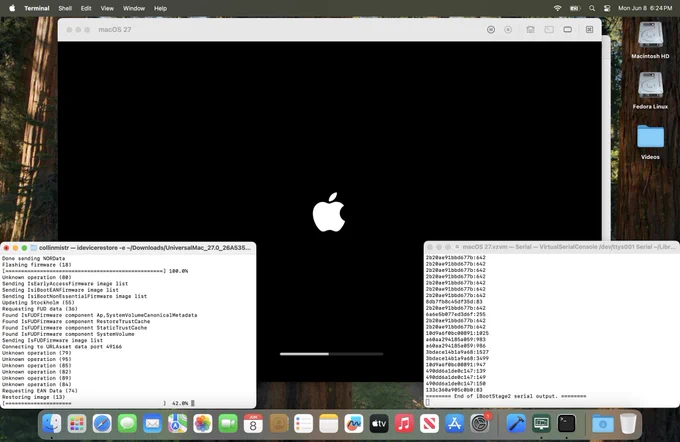680x442 pixels.
Task: Click 'End of iBootStage2 serial output' line
Action: 506,396
